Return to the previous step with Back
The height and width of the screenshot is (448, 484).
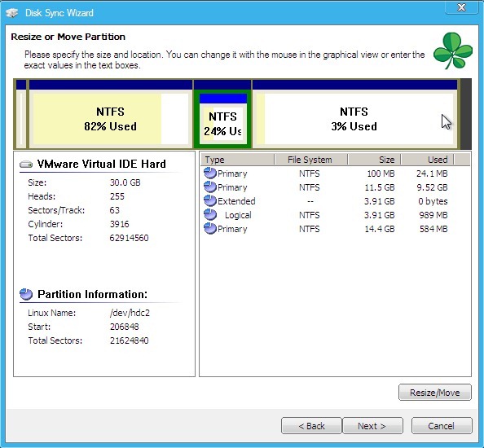tap(311, 426)
